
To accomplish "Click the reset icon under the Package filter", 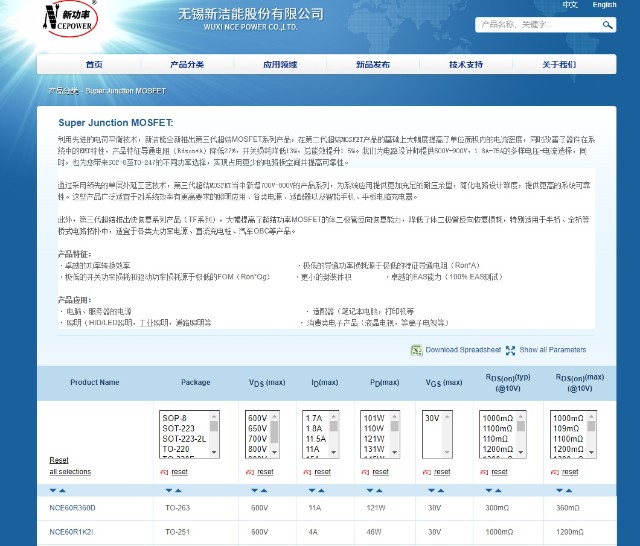I will tap(164, 472).
